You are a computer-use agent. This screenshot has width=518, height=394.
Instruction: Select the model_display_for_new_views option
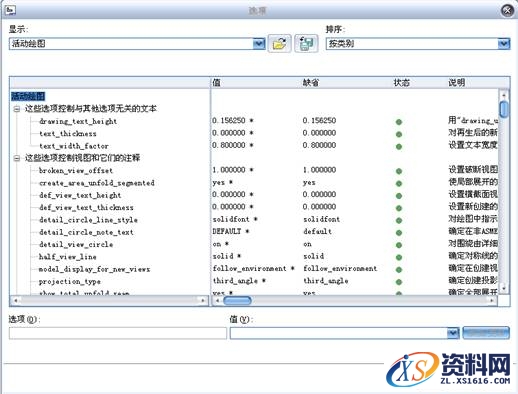[94, 269]
